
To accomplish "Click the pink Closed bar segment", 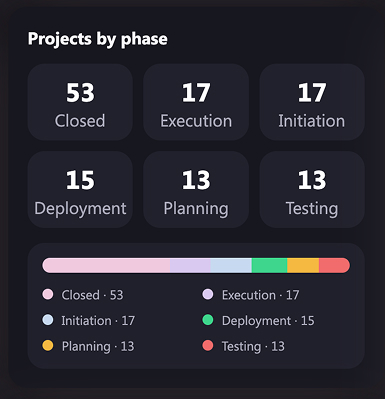I will tap(106, 265).
